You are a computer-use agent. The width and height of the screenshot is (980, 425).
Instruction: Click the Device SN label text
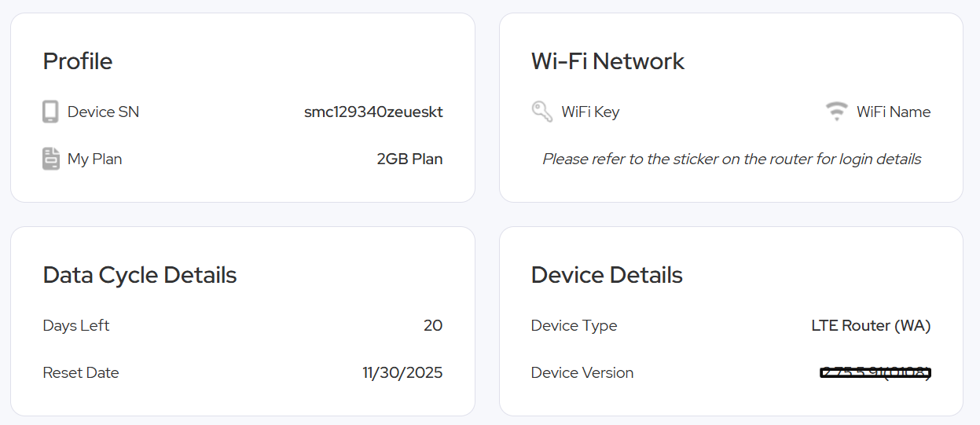[103, 112]
